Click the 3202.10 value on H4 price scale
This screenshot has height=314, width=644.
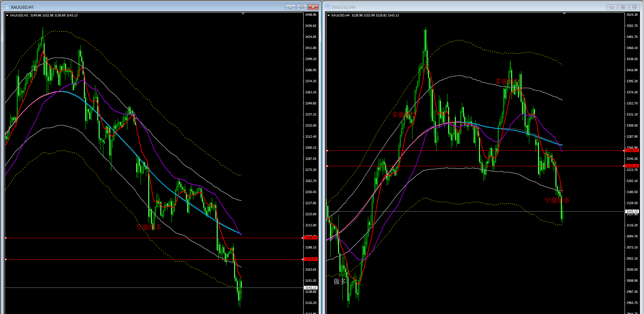coord(632,181)
